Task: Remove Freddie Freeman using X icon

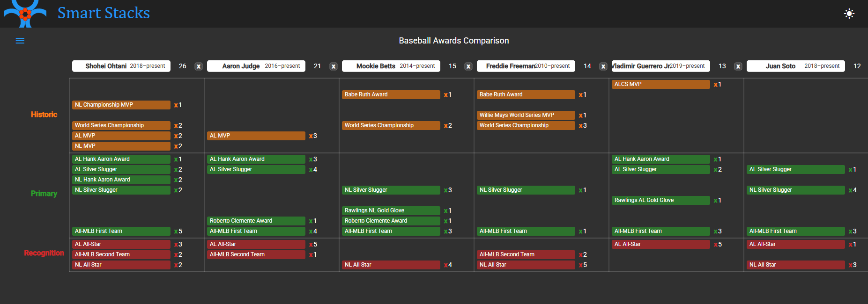Action: pos(603,66)
